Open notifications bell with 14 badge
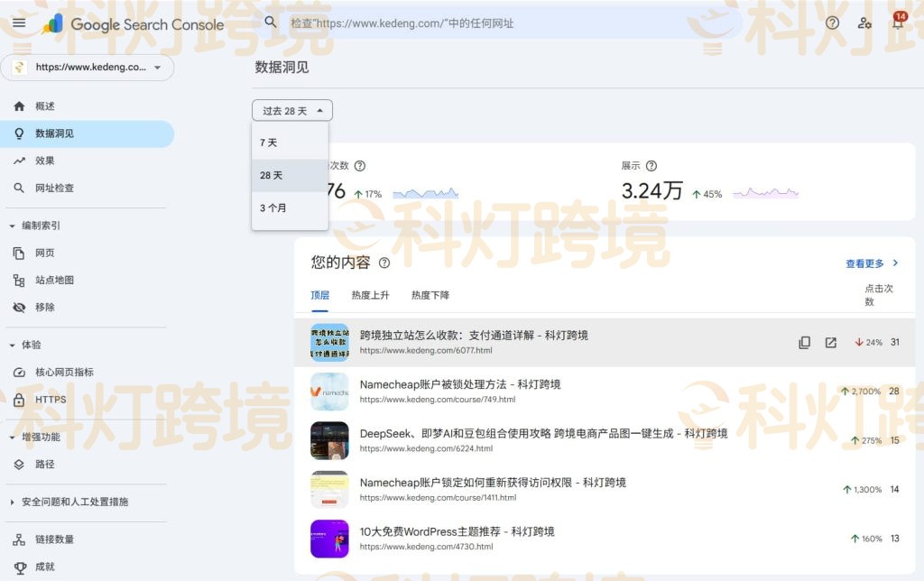Viewport: 924px width, 581px height. click(x=898, y=22)
